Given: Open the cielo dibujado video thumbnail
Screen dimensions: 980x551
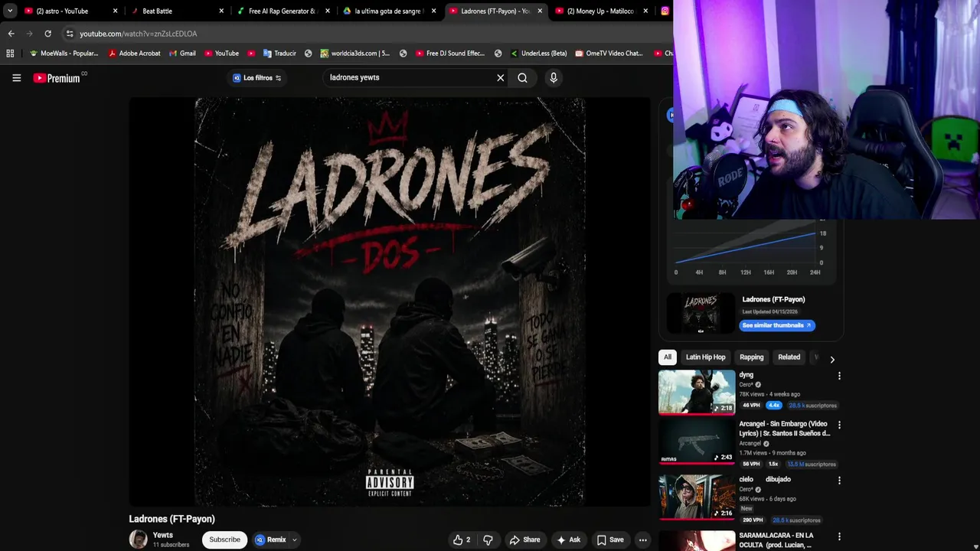Looking at the screenshot, I should (697, 497).
